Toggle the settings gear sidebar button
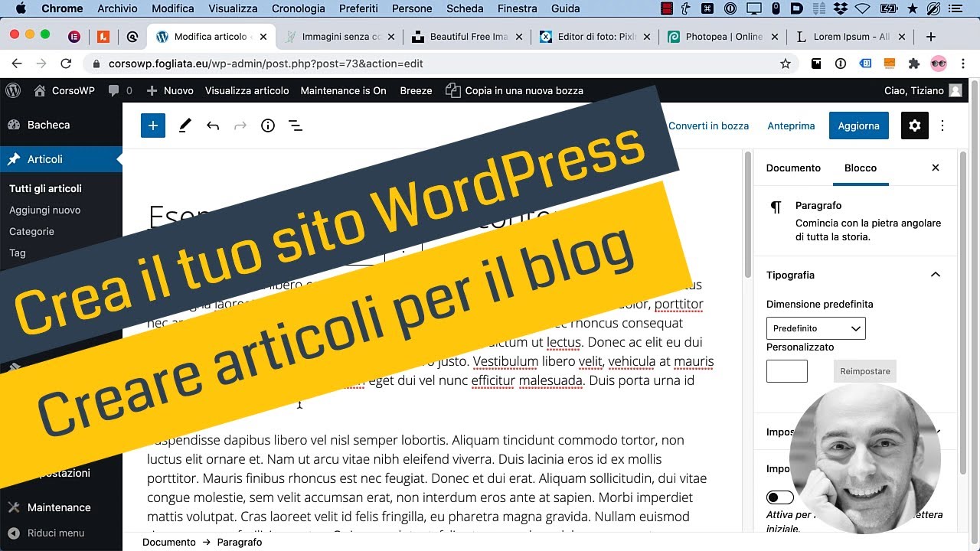The image size is (980, 551). click(915, 126)
